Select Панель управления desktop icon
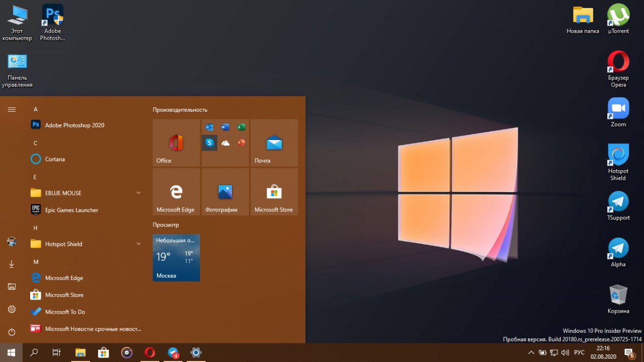The height and width of the screenshot is (362, 644). coord(17,70)
